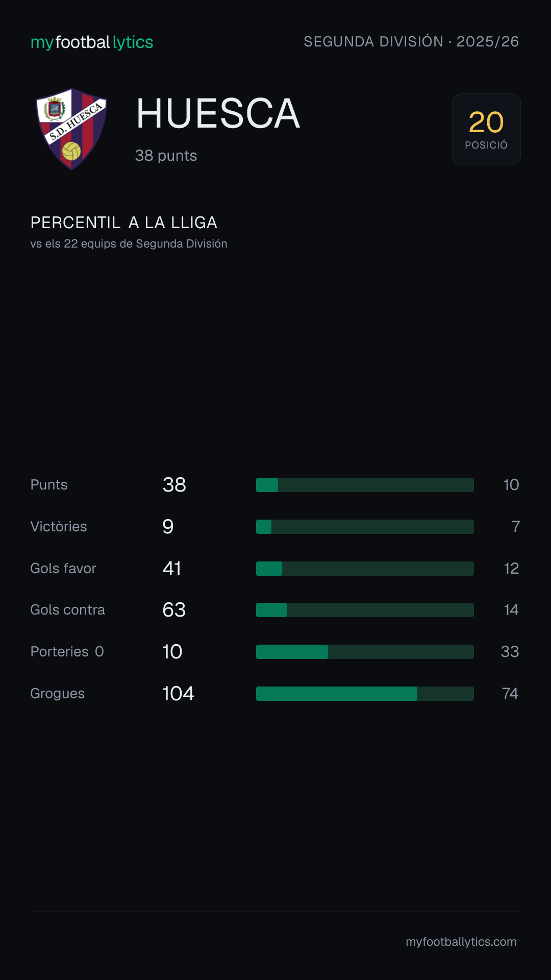Select the Grogues value 104

[x=178, y=694]
